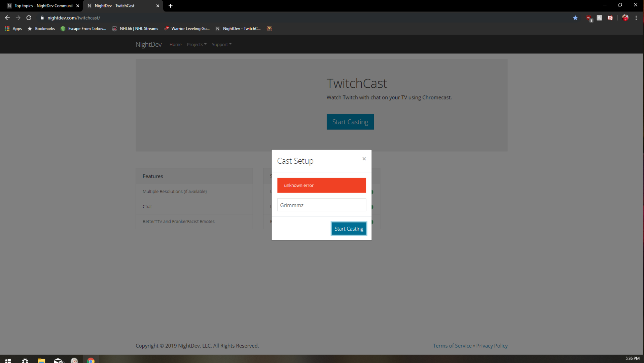Open Google Chrome in taskbar
This screenshot has height=363, width=644.
point(91,360)
